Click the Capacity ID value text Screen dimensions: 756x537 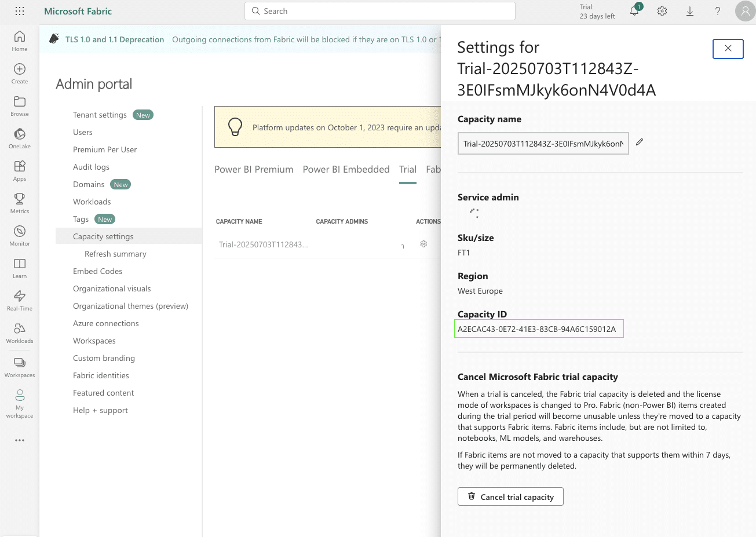tap(536, 329)
